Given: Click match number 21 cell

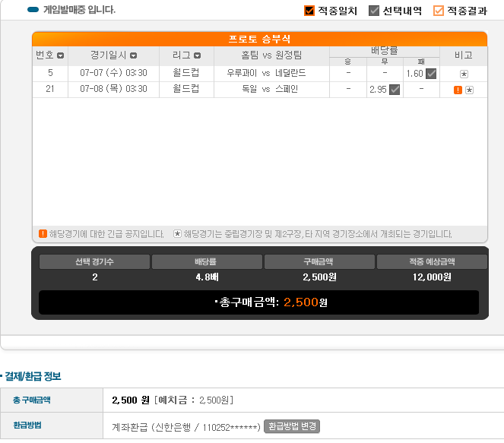Looking at the screenshot, I should [50, 89].
